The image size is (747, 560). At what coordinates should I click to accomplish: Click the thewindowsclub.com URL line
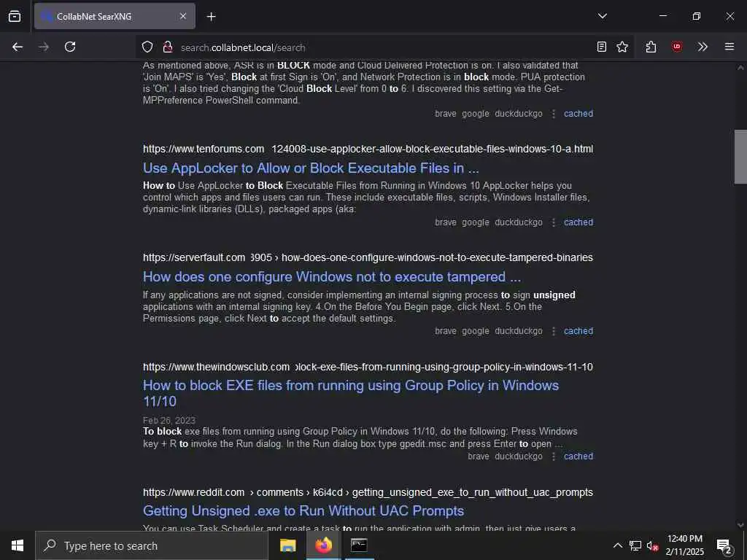click(x=368, y=367)
